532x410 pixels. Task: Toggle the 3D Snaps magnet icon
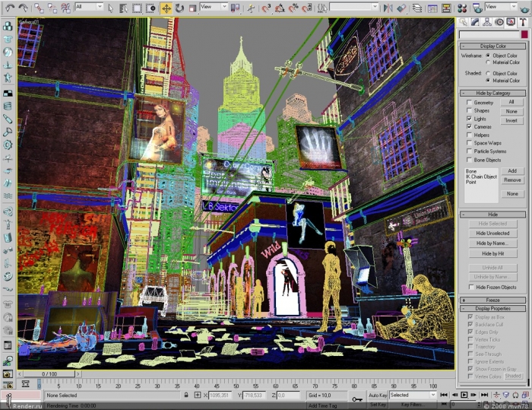pos(266,8)
